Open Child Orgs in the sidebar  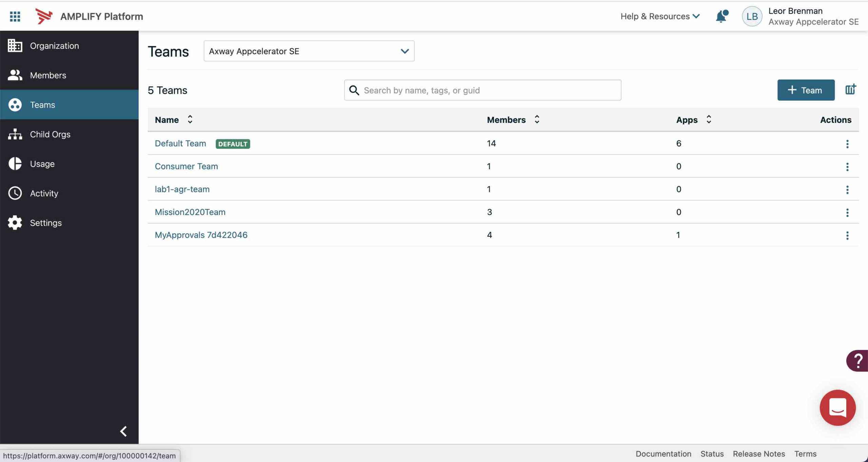[x=69, y=134]
